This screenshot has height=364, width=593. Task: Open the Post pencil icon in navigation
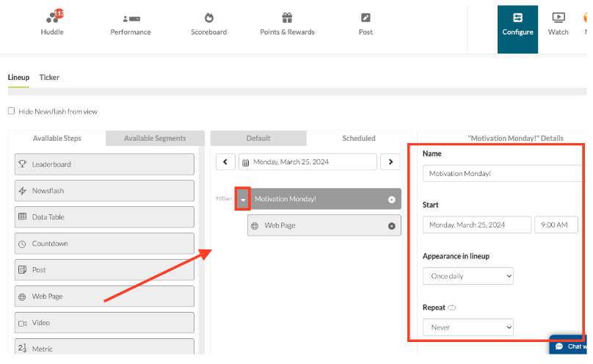pyautogui.click(x=365, y=18)
